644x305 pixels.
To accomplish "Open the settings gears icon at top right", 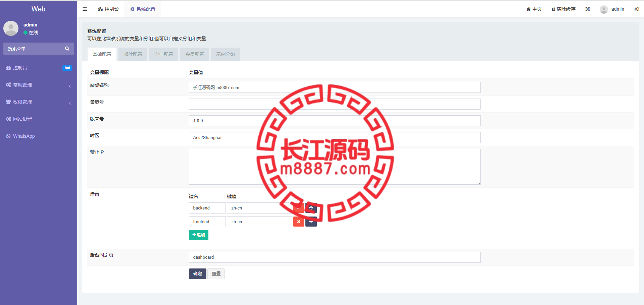I will [637, 9].
